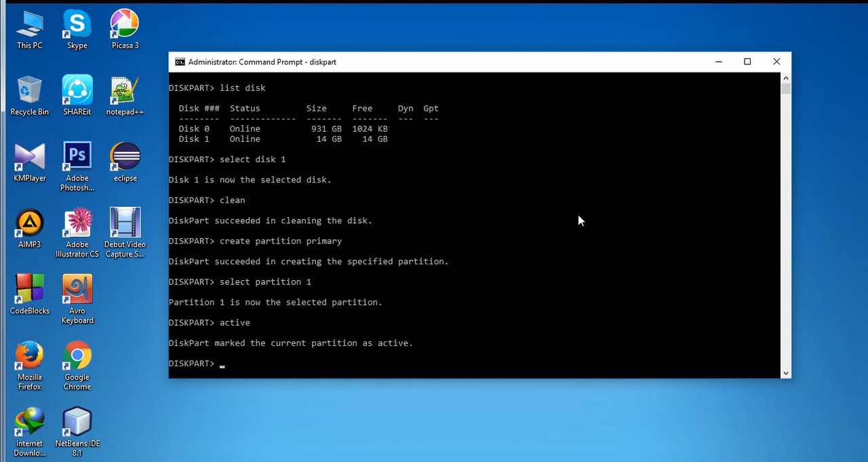Viewport: 868px width, 462px height.
Task: Select the KMPlayer desktop icon
Action: click(x=29, y=158)
